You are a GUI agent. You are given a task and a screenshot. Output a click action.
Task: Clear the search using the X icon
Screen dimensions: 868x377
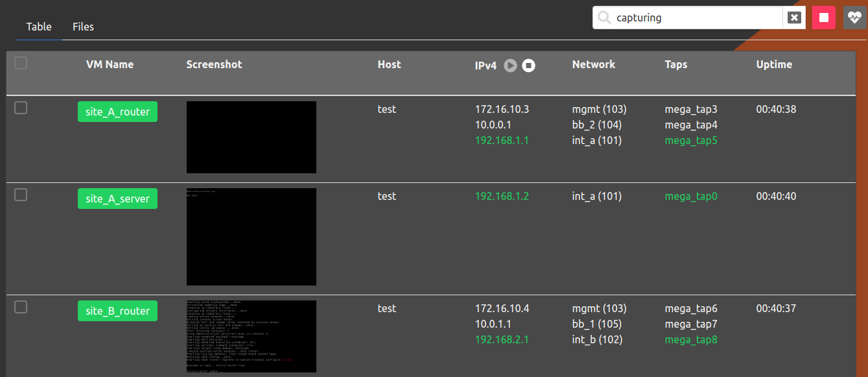794,18
